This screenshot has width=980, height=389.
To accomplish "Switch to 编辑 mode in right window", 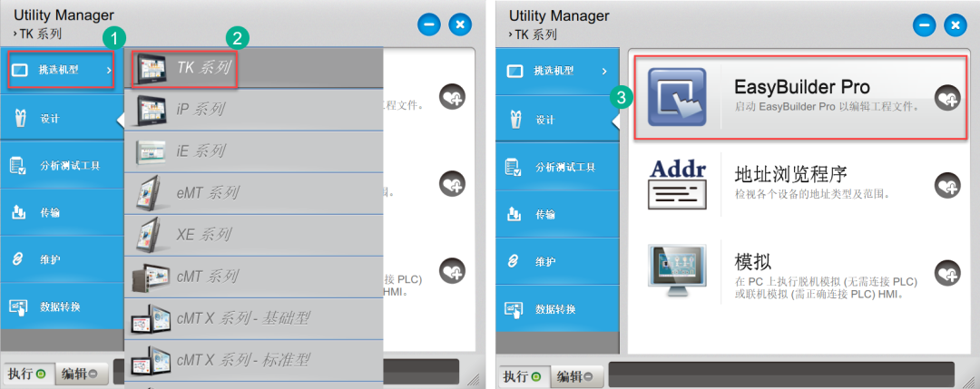I will pyautogui.click(x=578, y=376).
